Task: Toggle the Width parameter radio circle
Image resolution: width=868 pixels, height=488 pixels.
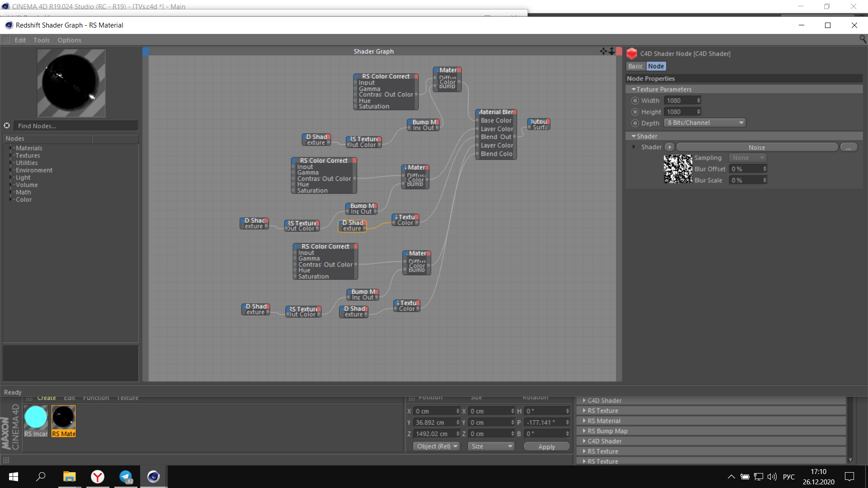Action: [635, 100]
